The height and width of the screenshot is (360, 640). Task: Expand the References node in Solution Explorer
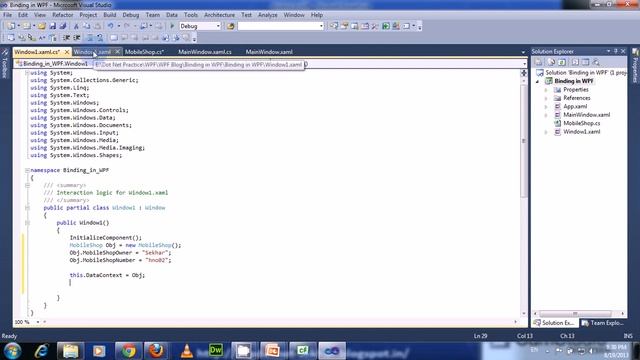[546, 98]
